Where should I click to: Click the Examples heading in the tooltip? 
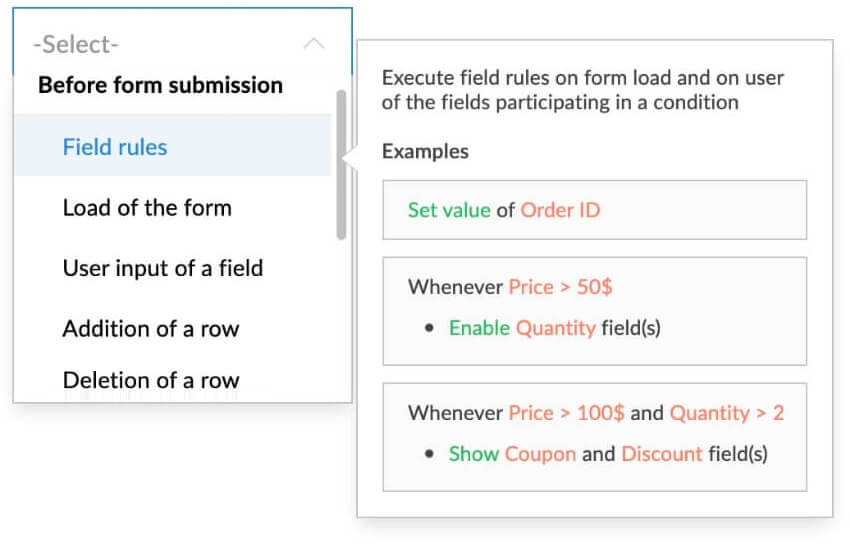[425, 152]
